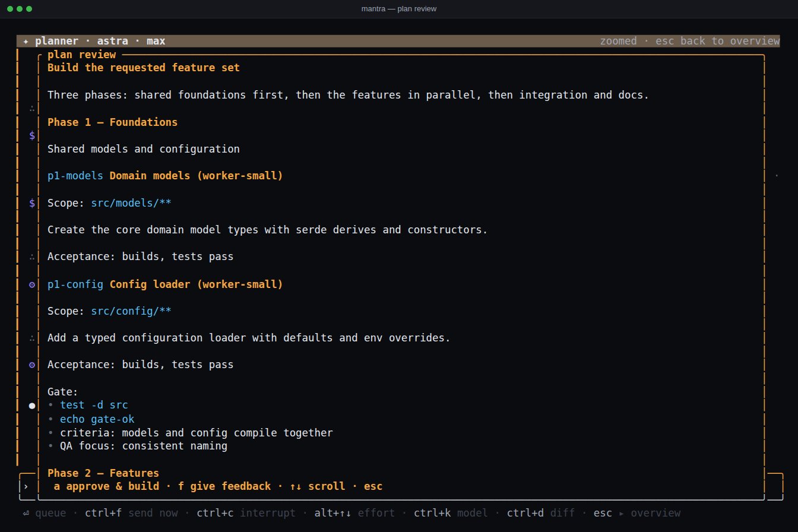Click the dollar icon beside Scope: src/models/**
Viewport: 798px width, 532px height.
(32, 203)
